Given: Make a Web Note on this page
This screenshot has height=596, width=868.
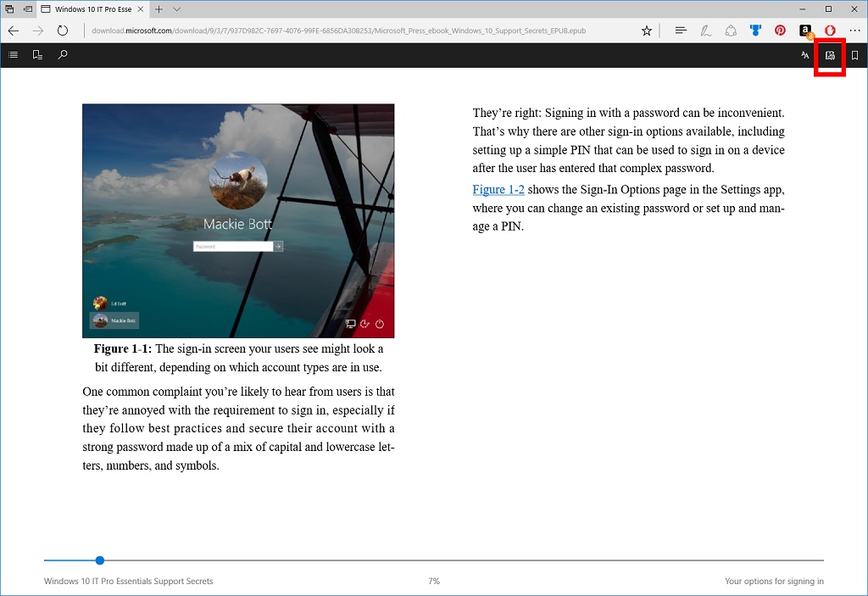Looking at the screenshot, I should 705,30.
